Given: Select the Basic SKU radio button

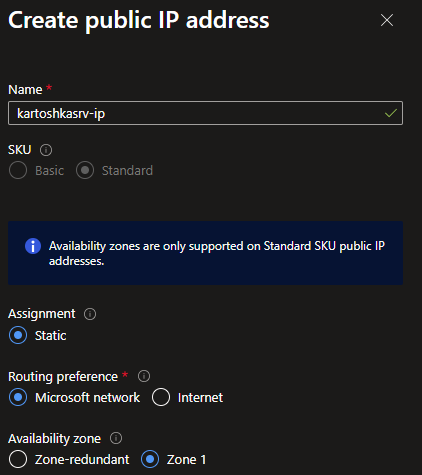Looking at the screenshot, I should [18, 170].
